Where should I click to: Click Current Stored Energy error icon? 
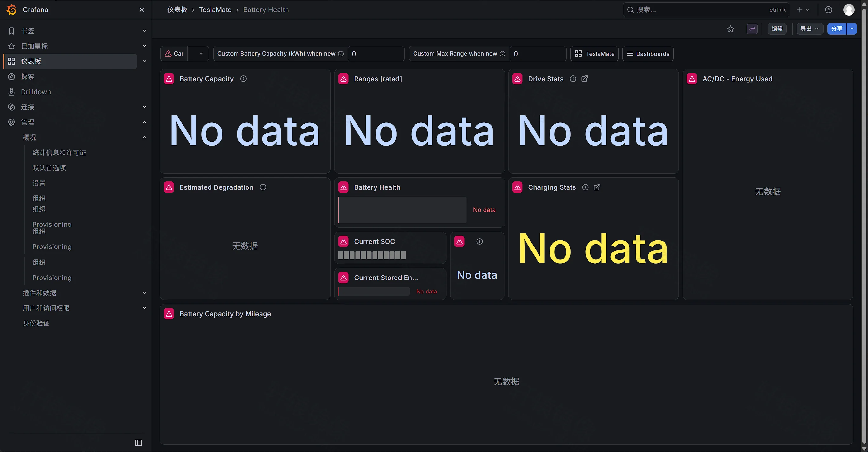pos(343,278)
